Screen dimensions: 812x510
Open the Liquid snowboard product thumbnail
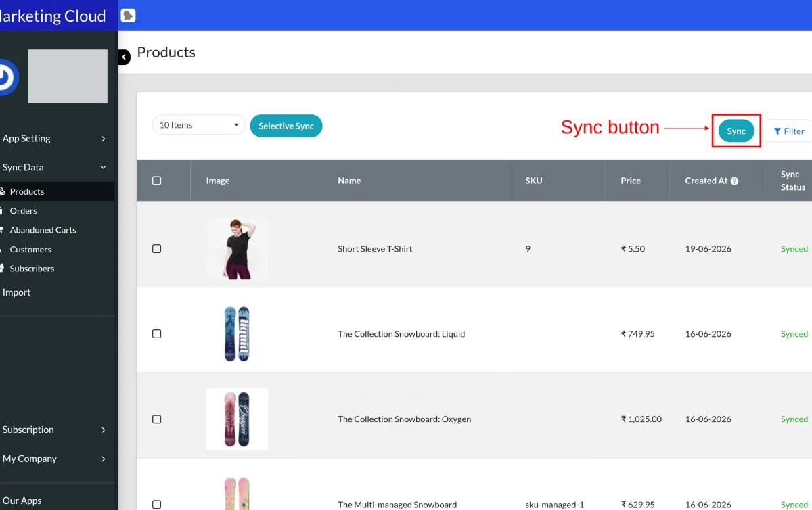pos(237,334)
